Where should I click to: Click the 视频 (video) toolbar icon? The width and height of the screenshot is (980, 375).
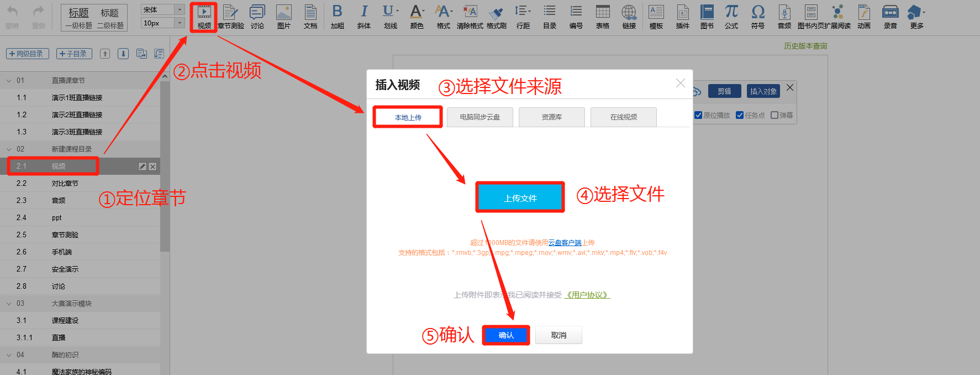[204, 17]
